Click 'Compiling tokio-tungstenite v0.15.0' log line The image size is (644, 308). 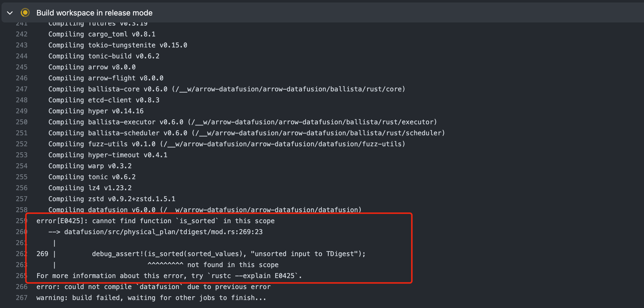click(x=117, y=45)
